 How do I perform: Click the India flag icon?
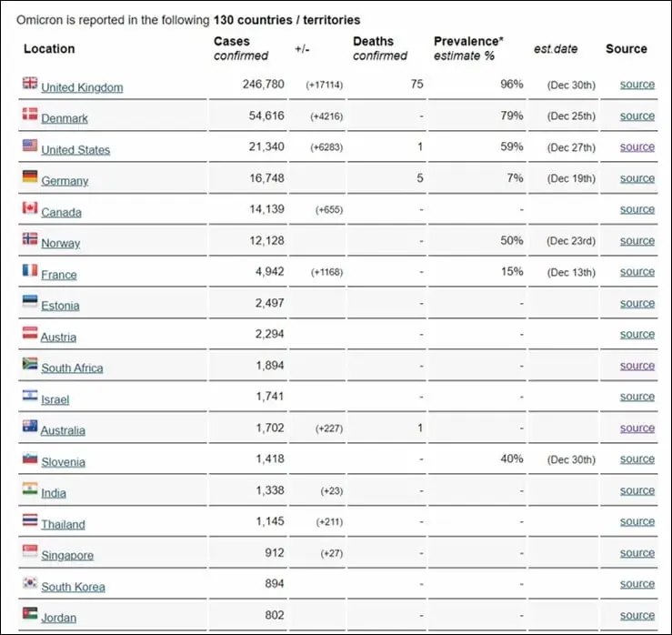tap(30, 489)
